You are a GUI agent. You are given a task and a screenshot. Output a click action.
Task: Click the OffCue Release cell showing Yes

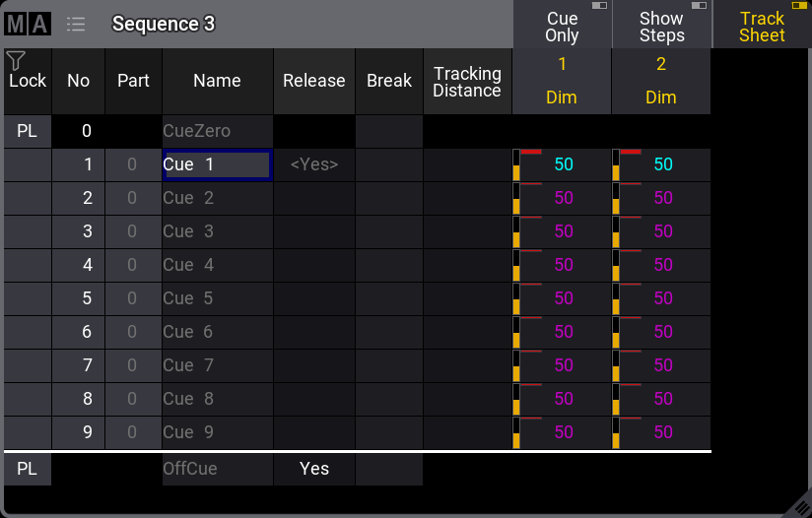pos(313,470)
